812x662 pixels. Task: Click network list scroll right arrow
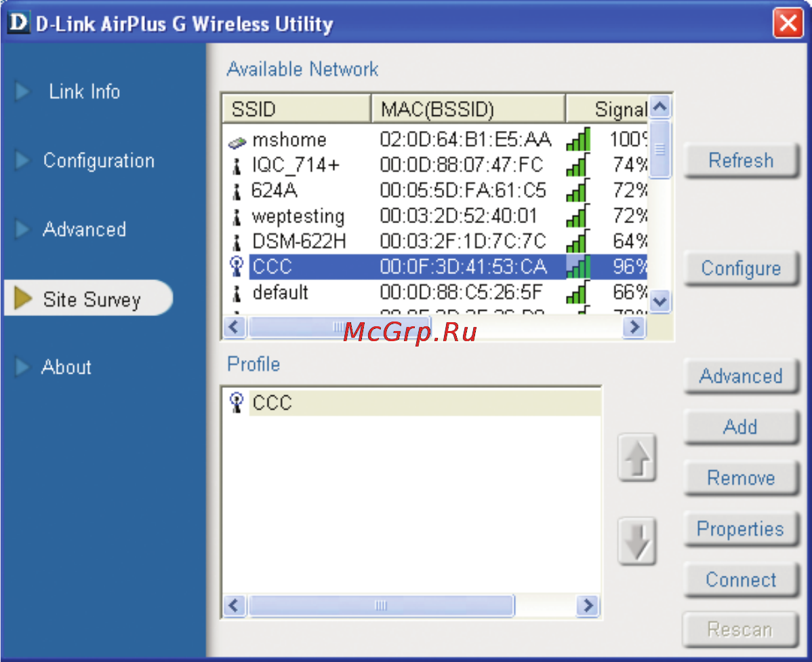click(x=634, y=327)
